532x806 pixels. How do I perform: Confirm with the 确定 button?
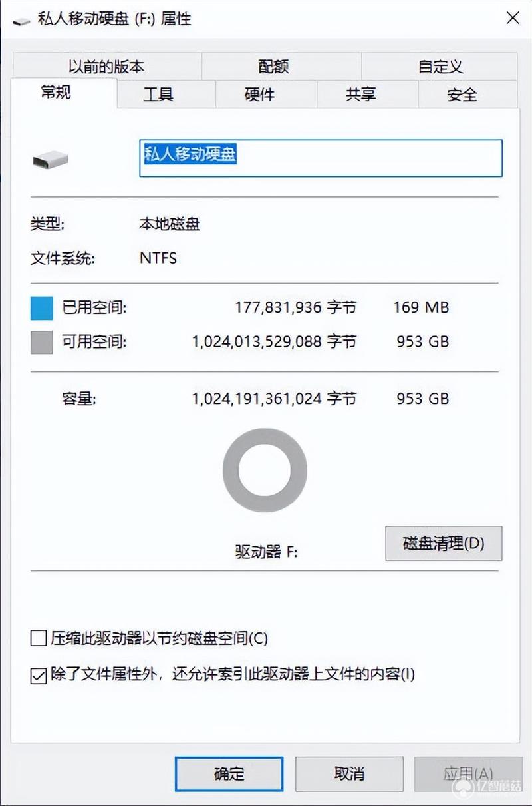229,774
